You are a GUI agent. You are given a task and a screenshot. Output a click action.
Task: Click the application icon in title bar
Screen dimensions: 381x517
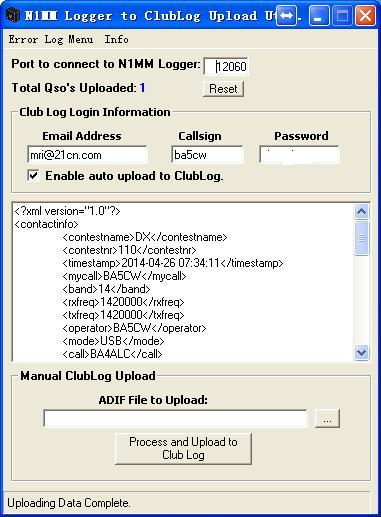[x=13, y=15]
